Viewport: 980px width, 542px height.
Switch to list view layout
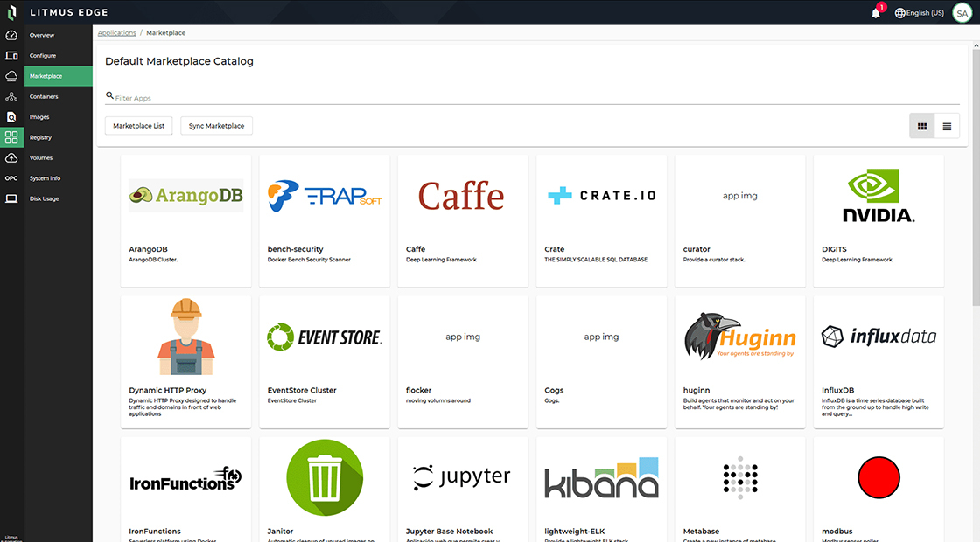coord(947,126)
